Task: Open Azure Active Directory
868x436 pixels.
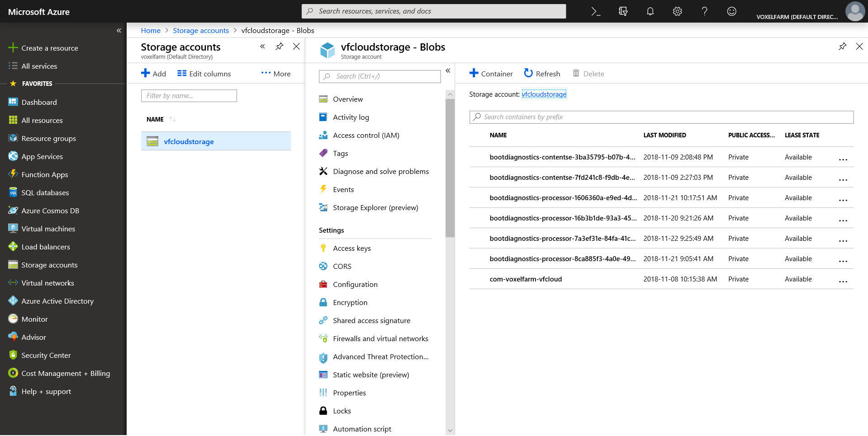Action: (57, 301)
